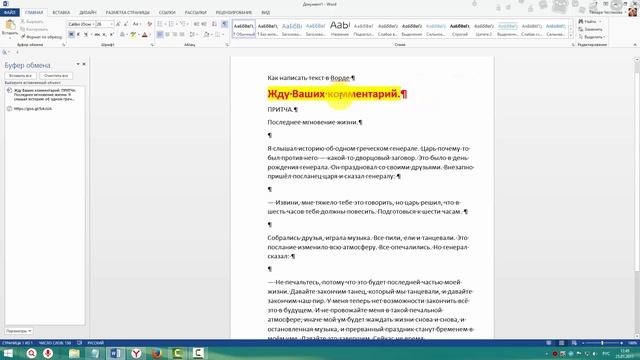The image size is (640, 360).
Task: Switch to read mode view in the status bar
Action: (x=549, y=343)
